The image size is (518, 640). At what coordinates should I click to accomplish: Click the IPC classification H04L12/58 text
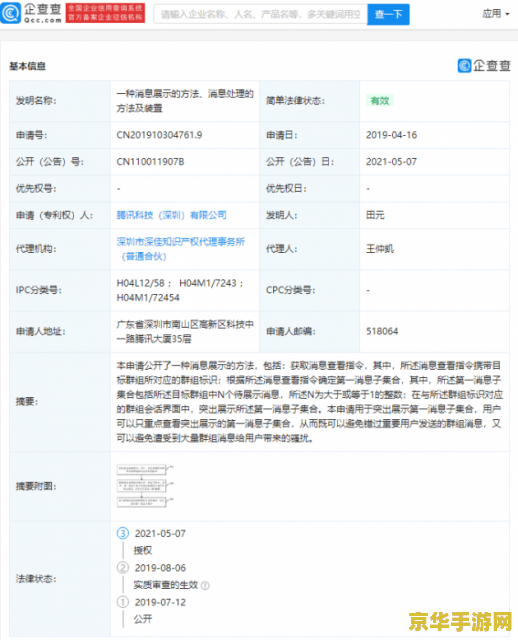coord(140,283)
